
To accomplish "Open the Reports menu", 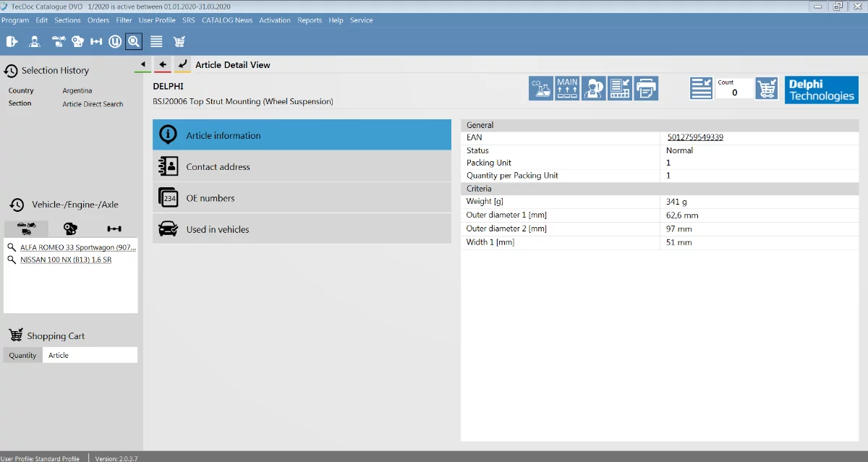I will point(310,20).
